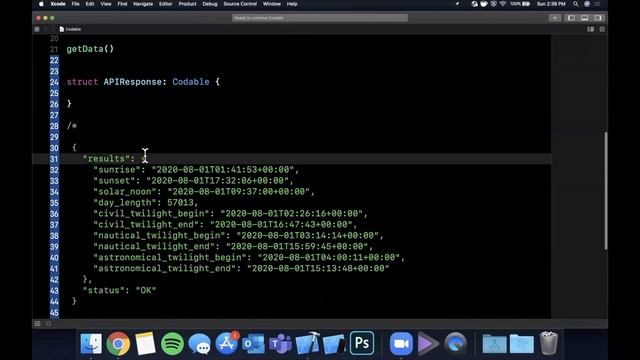640x360 pixels.
Task: Click the location arrow status icon
Action: pyautogui.click(x=457, y=4)
